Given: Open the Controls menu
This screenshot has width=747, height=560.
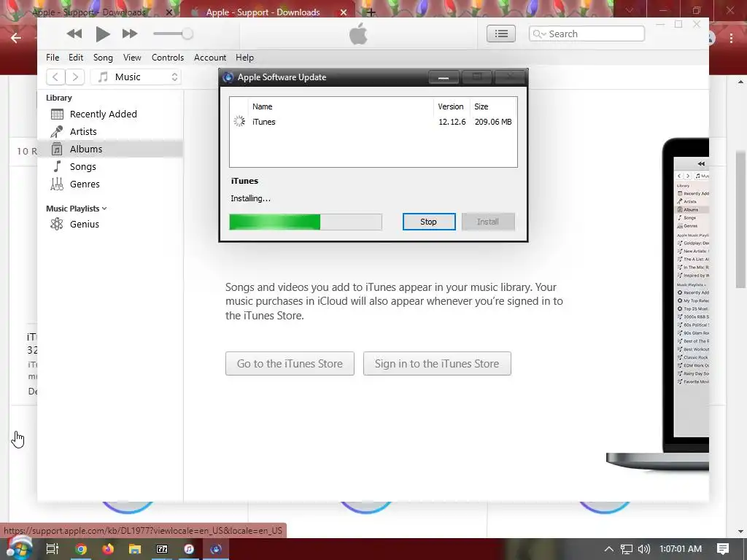Looking at the screenshot, I should (168, 58).
